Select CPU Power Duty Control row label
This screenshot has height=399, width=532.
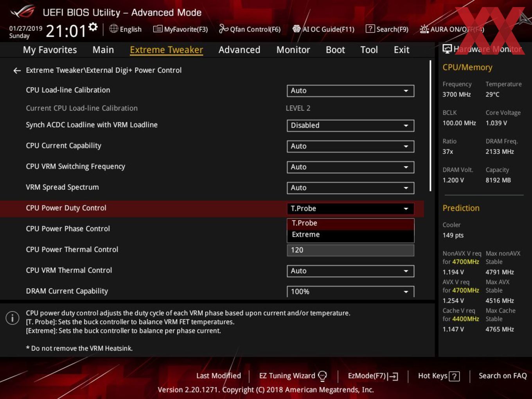click(x=66, y=208)
